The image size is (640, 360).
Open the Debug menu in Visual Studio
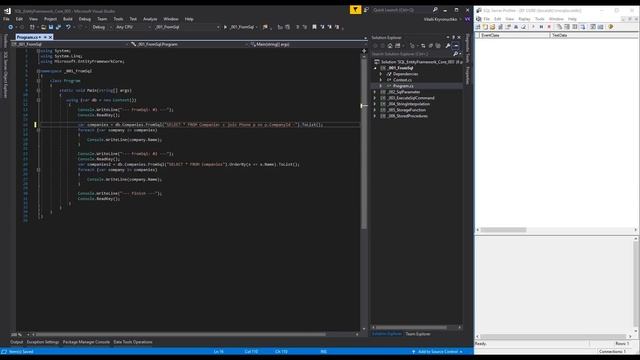[x=84, y=19]
